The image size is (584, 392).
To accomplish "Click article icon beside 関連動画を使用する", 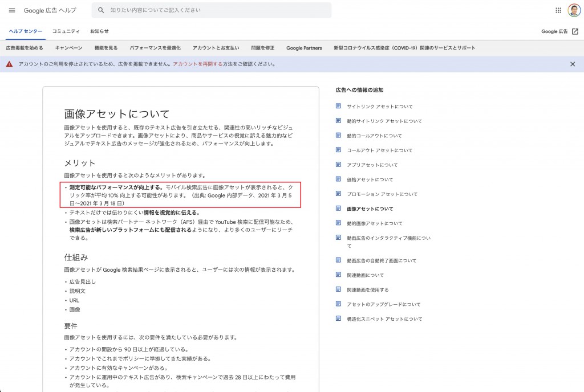I will 338,289.
